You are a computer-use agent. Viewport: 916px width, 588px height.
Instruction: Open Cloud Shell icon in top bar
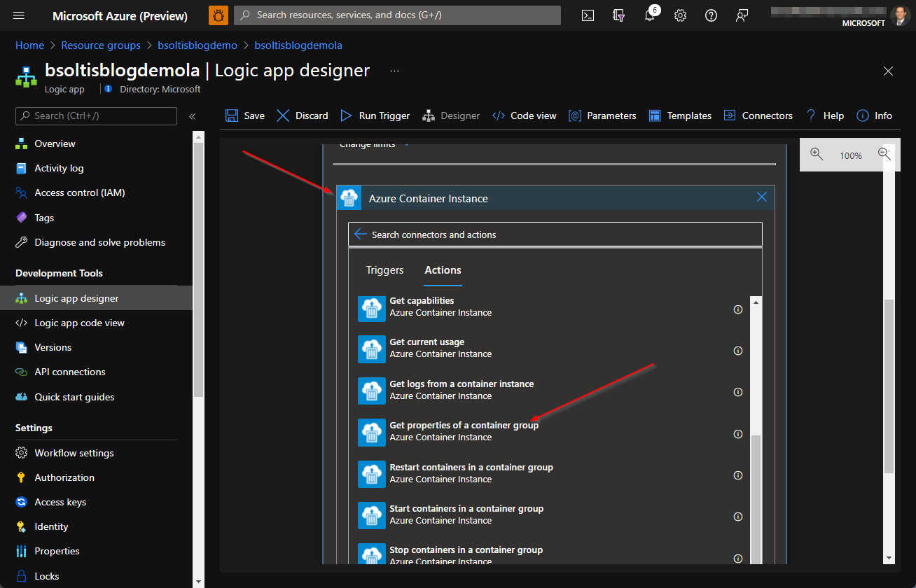[x=588, y=15]
